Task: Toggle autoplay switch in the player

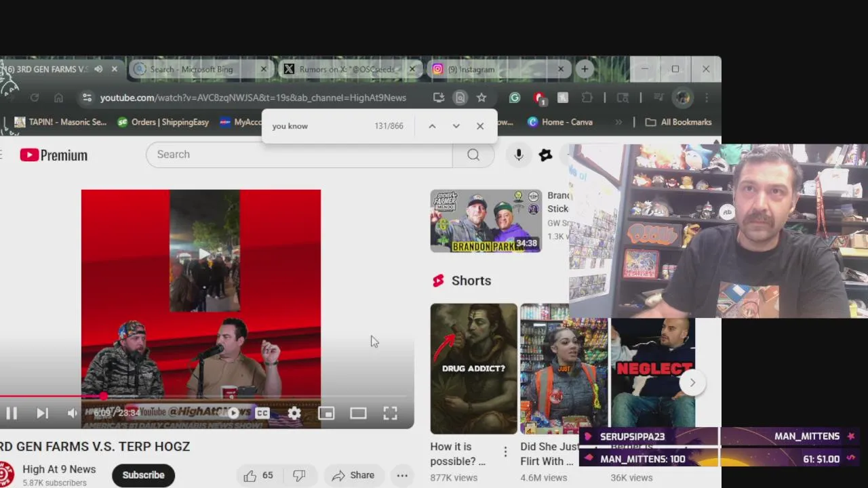Action: pos(233,413)
